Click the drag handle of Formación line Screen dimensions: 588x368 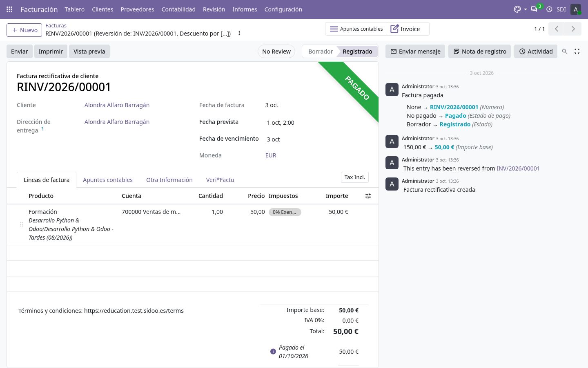(x=22, y=224)
